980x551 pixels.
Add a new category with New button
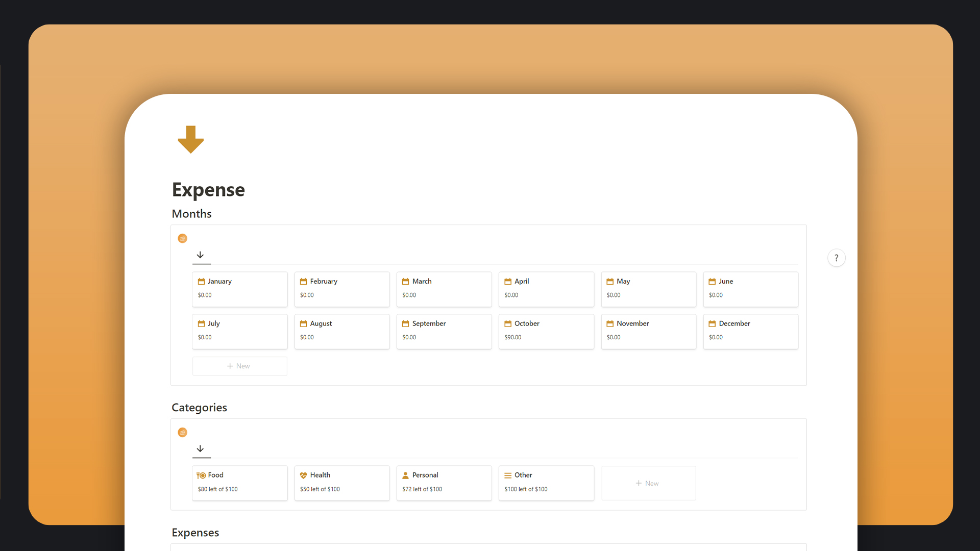(648, 483)
